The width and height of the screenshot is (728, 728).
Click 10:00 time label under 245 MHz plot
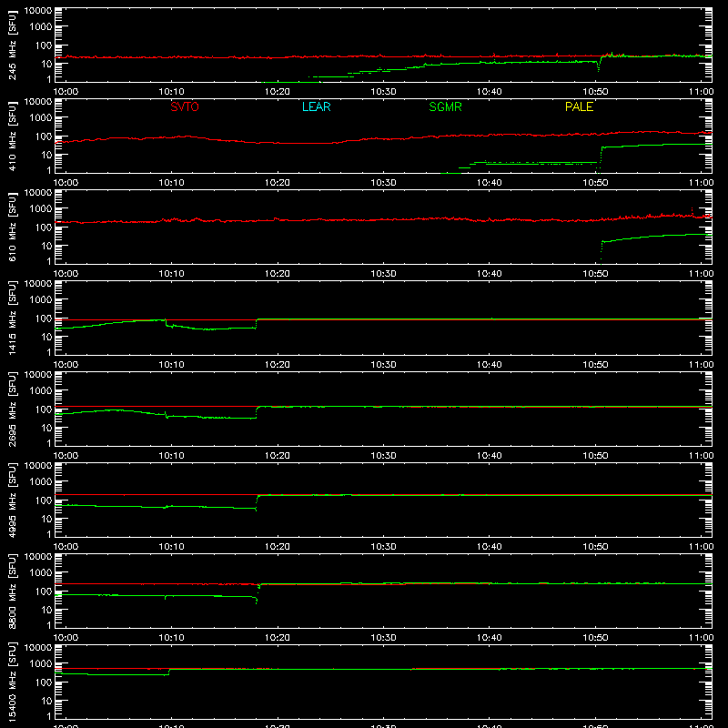[66, 92]
